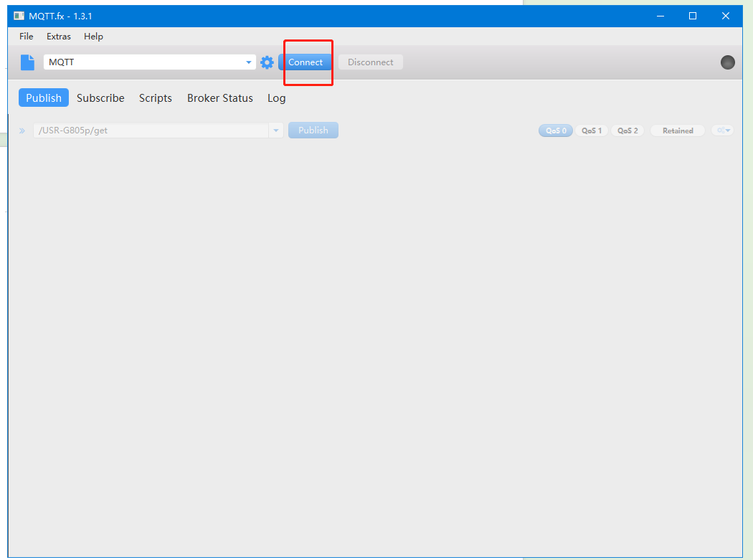This screenshot has width=753, height=560.
Task: Switch to the Broker Status tab
Action: (x=219, y=98)
